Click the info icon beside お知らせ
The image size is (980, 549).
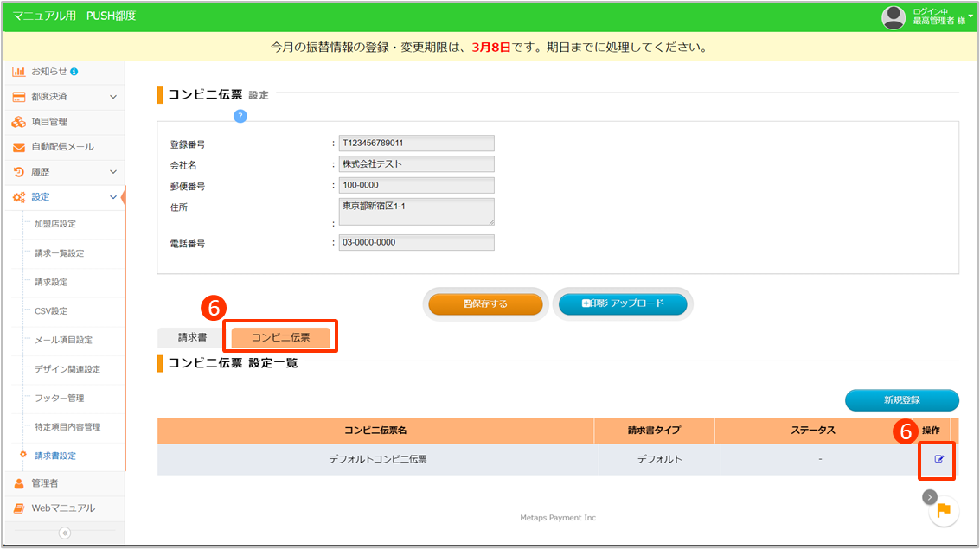point(74,71)
